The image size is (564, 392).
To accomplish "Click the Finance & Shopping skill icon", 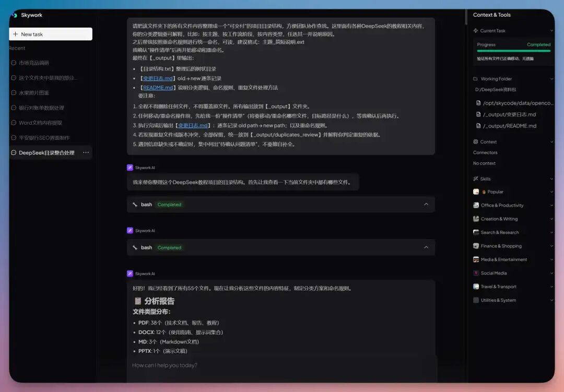I will coord(475,246).
